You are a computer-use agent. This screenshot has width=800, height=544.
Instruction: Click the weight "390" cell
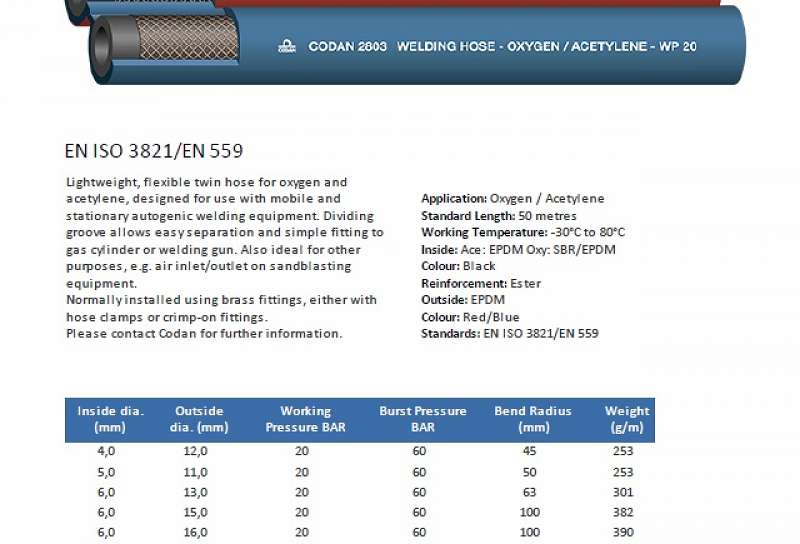coord(623,533)
